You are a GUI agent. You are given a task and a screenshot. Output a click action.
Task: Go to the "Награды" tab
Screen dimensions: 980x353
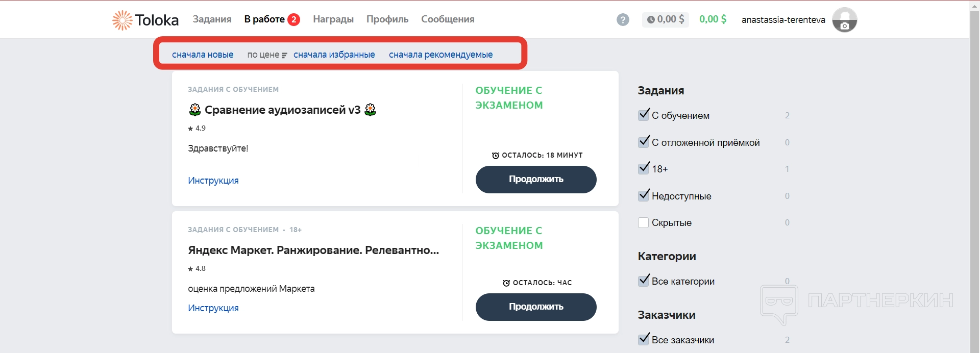click(333, 19)
